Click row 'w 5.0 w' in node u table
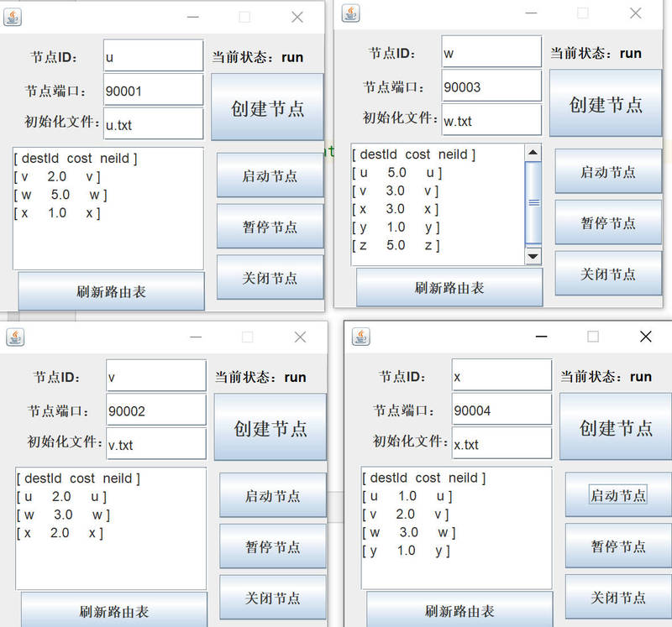 (60, 195)
